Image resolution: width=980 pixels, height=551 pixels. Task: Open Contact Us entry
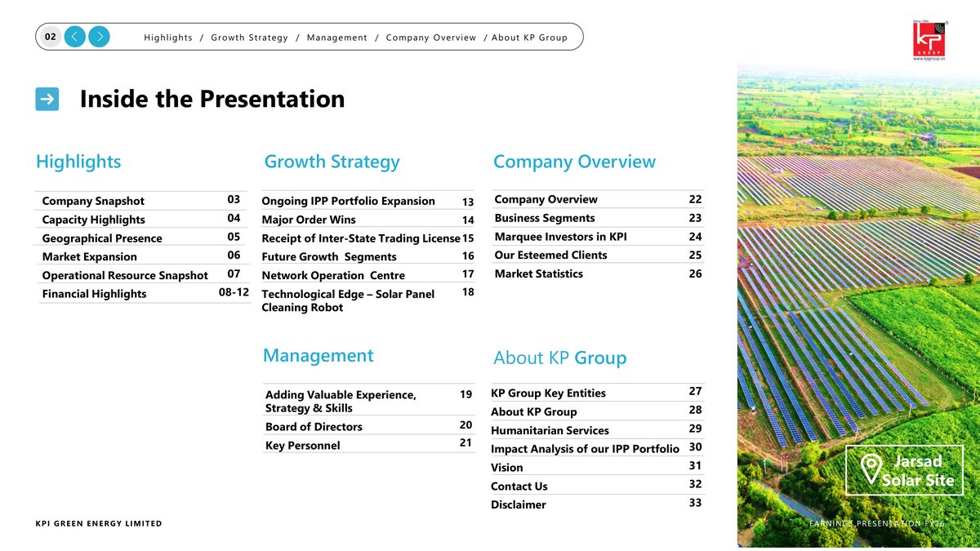tap(519, 487)
